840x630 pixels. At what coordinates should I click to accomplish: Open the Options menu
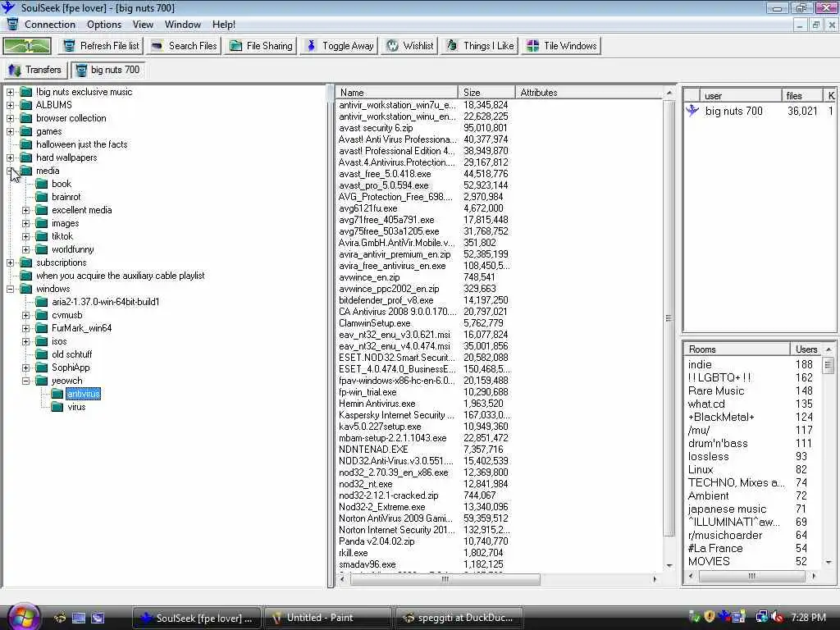point(104,25)
